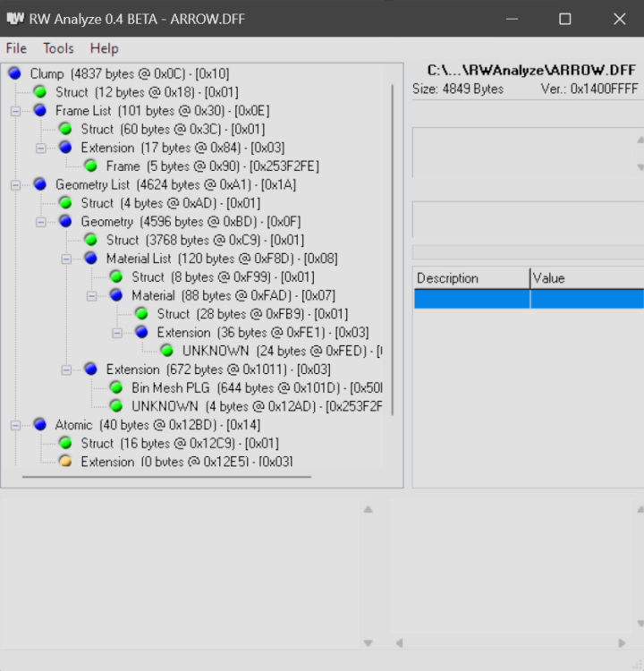Click green icon beside Frame 5 bytes
The height and width of the screenshot is (671, 644).
click(x=90, y=166)
